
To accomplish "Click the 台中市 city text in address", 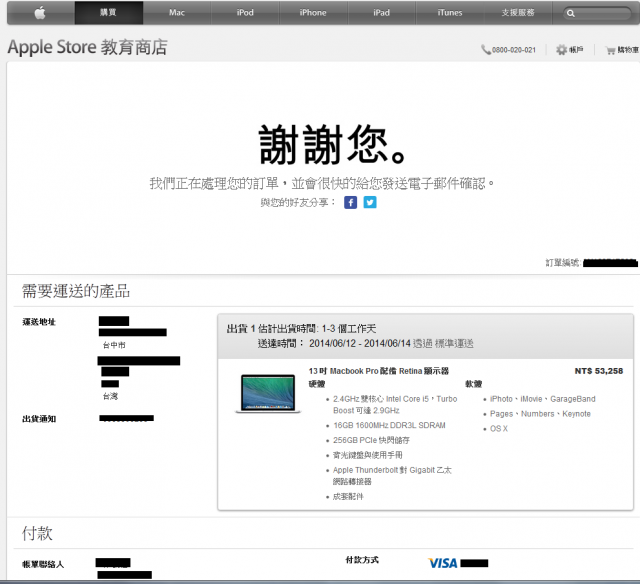I will click(x=114, y=345).
